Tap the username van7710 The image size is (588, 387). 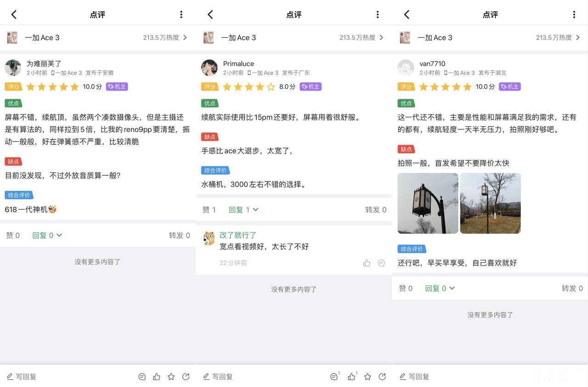point(432,64)
